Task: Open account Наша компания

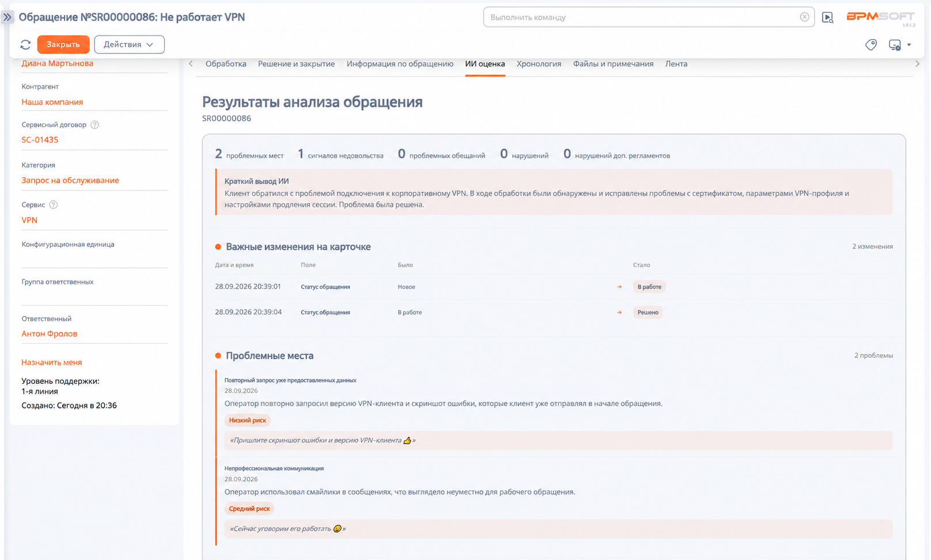Action: pyautogui.click(x=52, y=102)
